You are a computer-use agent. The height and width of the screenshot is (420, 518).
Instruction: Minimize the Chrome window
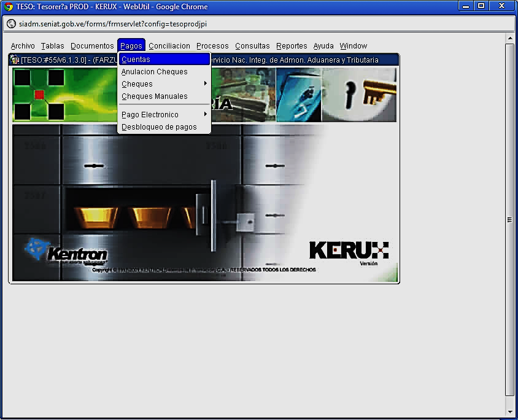(x=466, y=6)
